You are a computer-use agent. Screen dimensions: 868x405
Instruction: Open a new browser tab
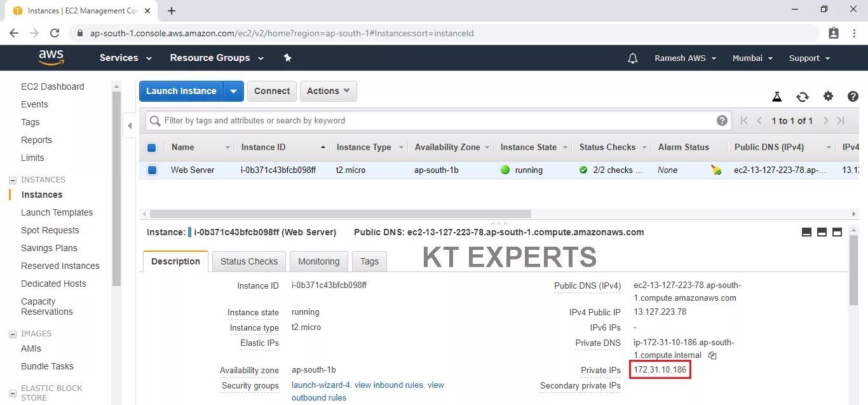point(172,11)
